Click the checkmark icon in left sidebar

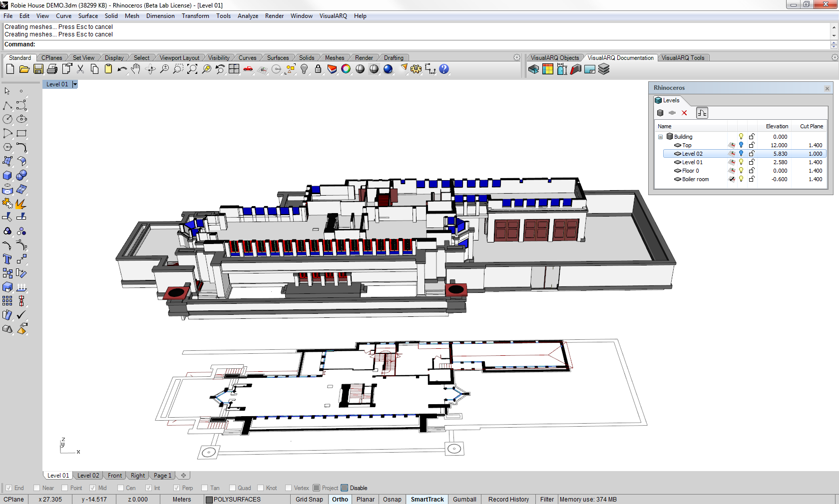[x=21, y=315]
